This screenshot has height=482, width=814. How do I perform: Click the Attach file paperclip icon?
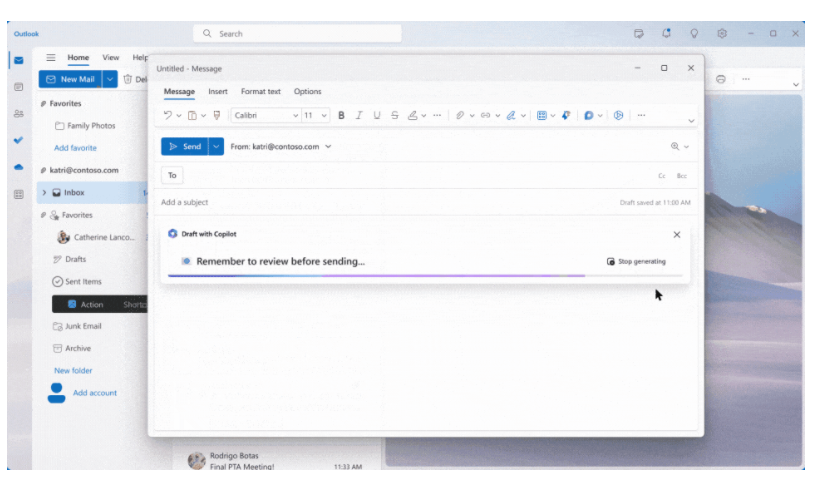(460, 115)
